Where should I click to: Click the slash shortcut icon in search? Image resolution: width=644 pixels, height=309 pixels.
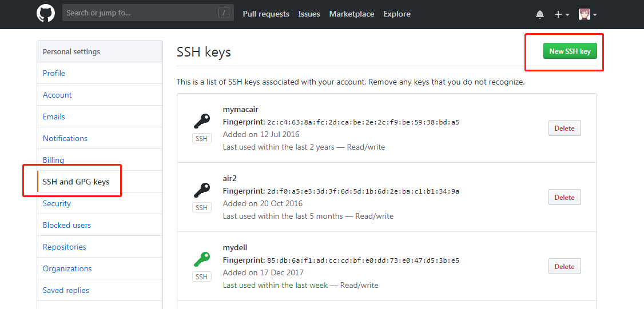(224, 13)
